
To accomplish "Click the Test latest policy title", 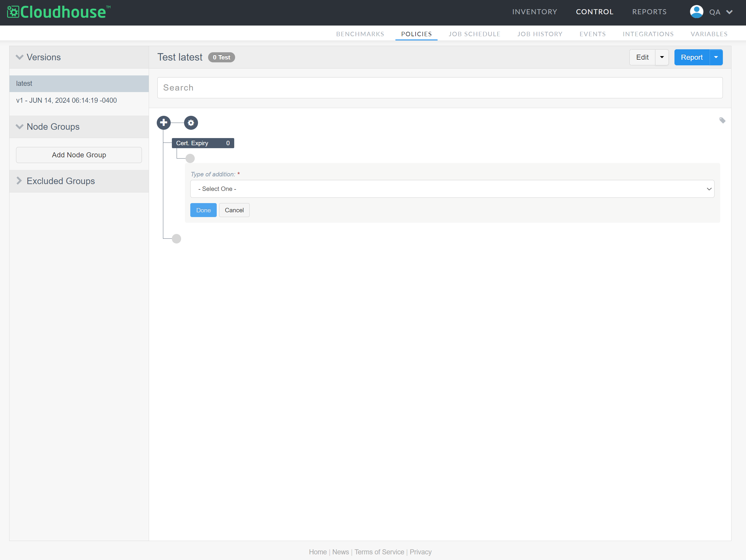I will click(180, 57).
